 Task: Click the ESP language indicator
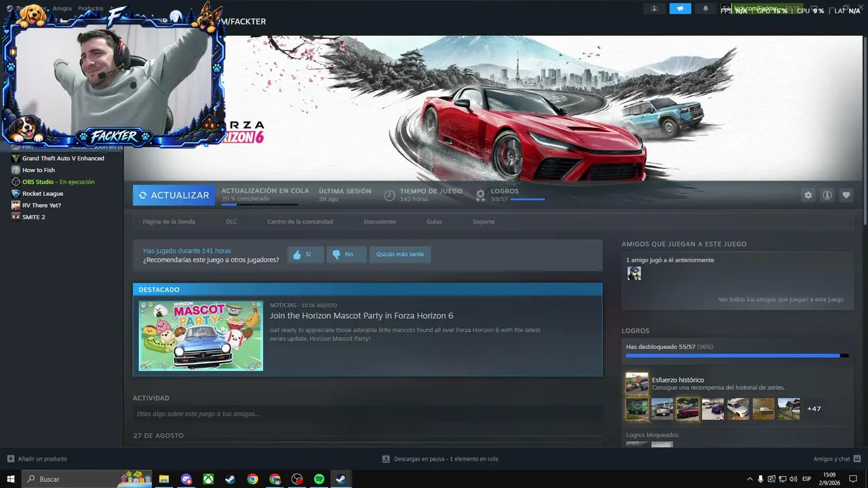[808, 479]
